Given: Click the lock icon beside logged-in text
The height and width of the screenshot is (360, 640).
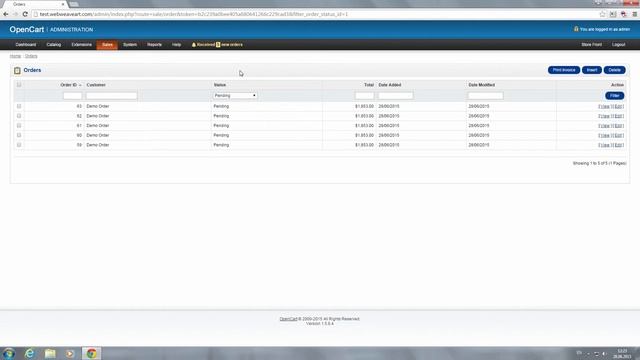Looking at the screenshot, I should point(576,29).
